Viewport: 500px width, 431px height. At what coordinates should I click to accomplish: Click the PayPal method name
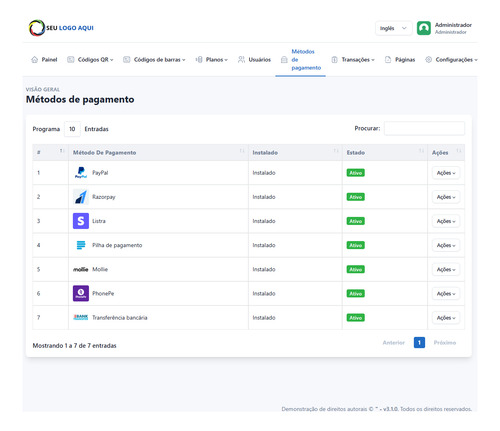(100, 173)
